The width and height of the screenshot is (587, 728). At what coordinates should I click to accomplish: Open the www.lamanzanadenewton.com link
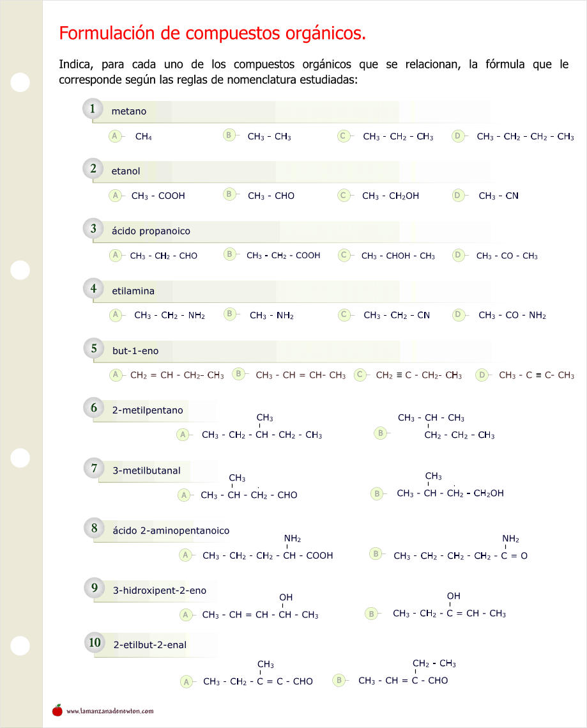tap(110, 711)
